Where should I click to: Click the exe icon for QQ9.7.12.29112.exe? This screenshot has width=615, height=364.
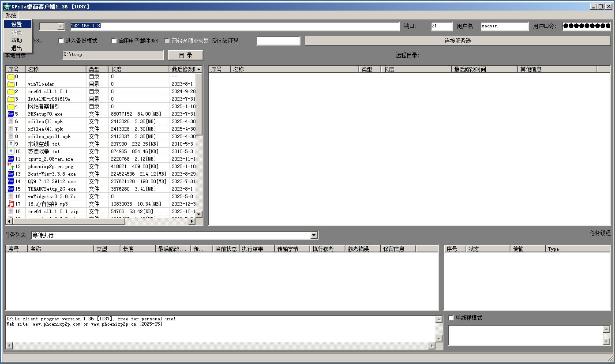tap(11, 181)
